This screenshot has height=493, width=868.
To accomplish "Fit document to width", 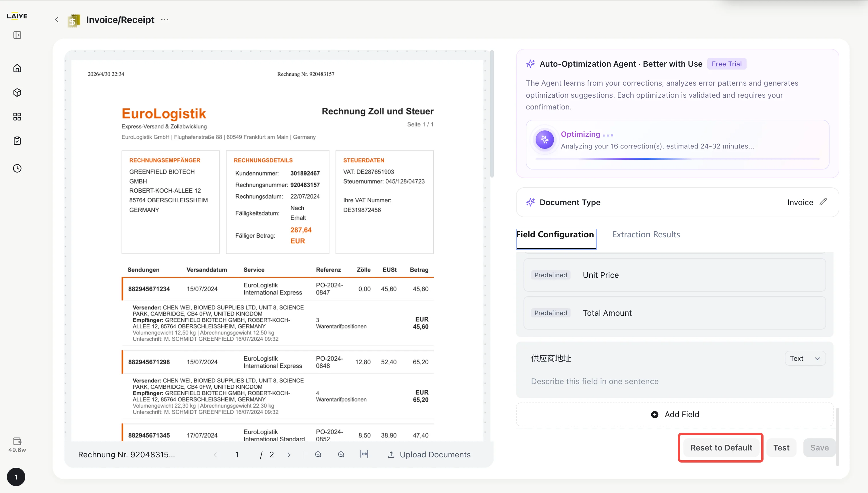I will [364, 455].
